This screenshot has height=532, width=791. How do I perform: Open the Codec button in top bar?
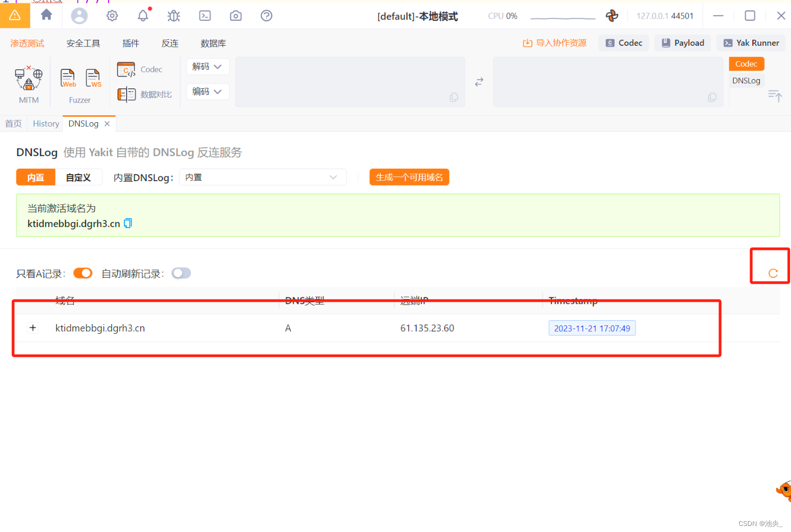pyautogui.click(x=624, y=43)
